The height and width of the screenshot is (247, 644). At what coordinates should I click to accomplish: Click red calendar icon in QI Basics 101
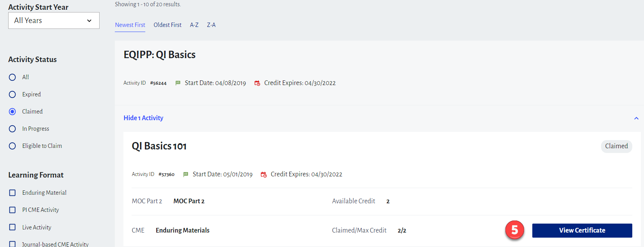(264, 174)
